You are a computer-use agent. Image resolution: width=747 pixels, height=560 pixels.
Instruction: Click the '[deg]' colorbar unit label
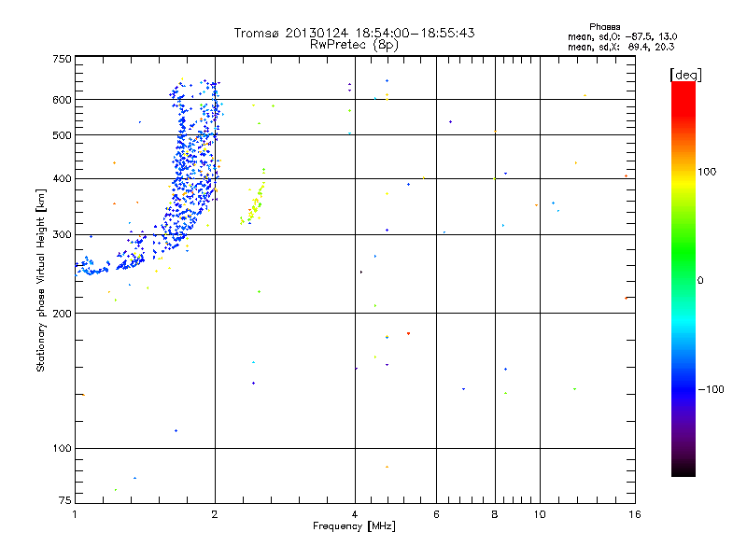click(685, 75)
